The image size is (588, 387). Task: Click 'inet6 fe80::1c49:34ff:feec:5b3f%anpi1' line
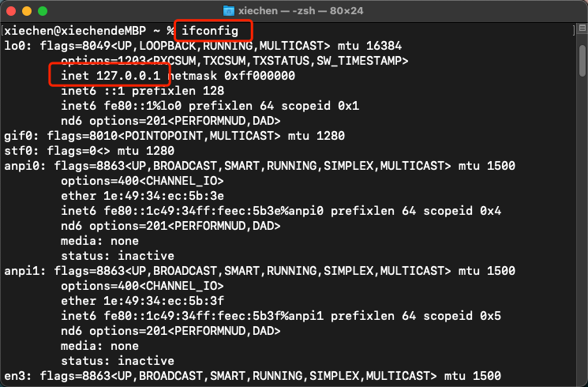click(x=281, y=316)
